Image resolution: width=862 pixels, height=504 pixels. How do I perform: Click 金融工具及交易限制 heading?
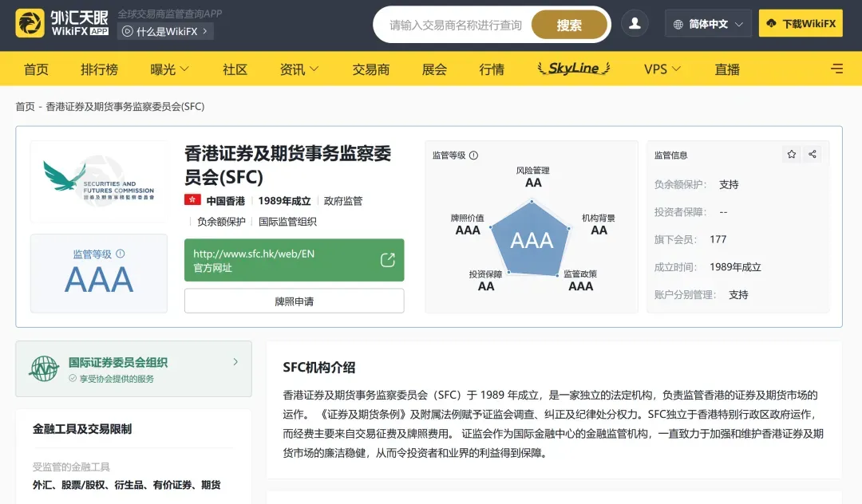[82, 429]
